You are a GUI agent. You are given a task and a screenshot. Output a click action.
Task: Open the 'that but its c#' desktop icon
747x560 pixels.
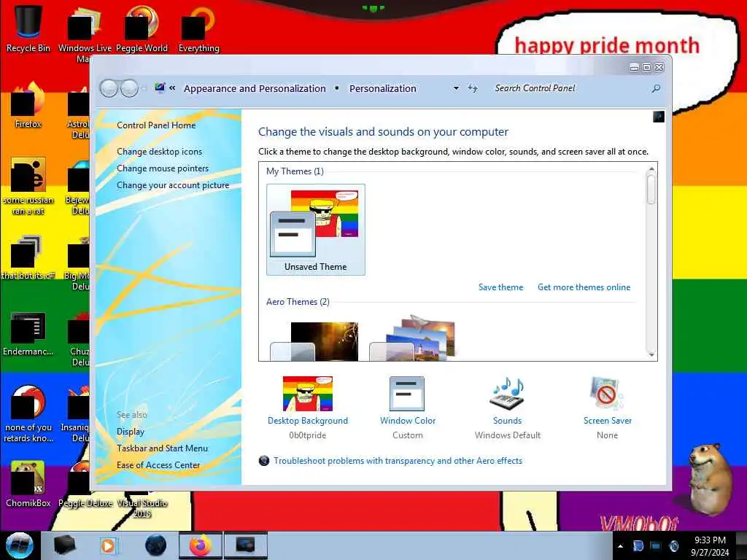[28, 257]
